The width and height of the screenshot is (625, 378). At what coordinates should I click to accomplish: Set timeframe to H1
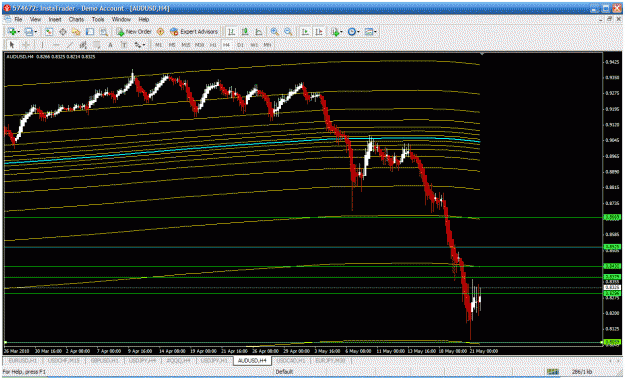click(x=213, y=45)
